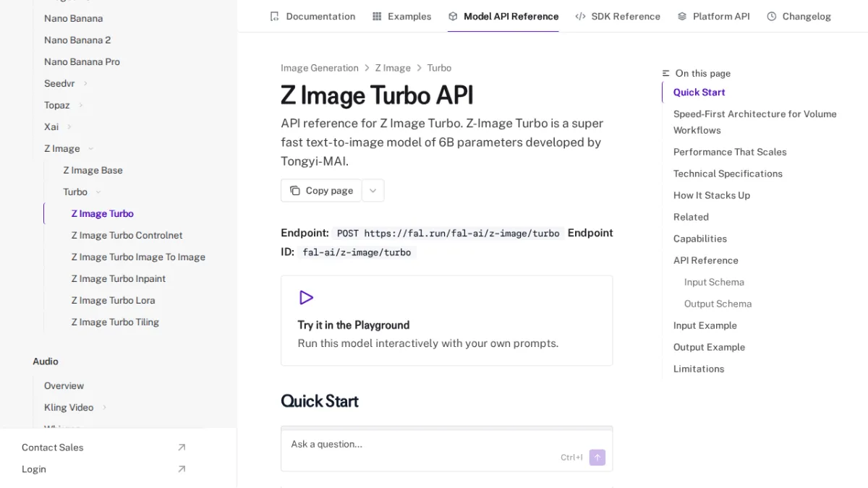Click the fal-ai/z-image/turbo endpoint ID

(x=357, y=252)
